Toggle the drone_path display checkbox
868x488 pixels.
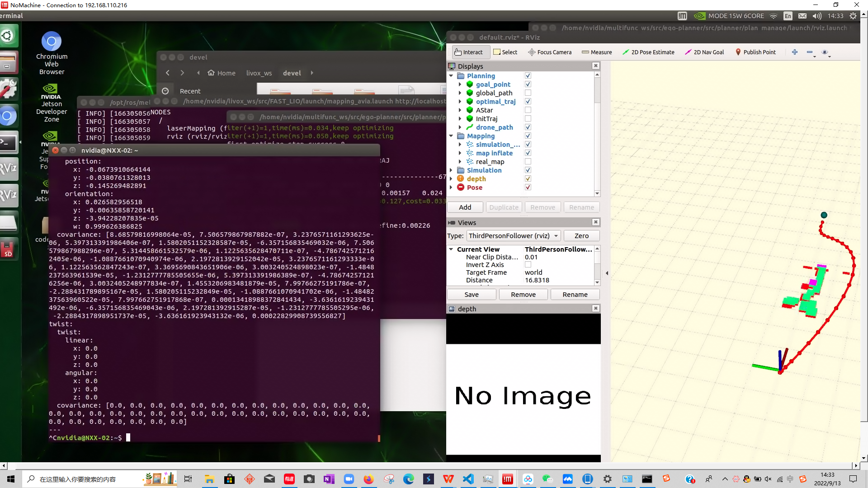tap(528, 127)
